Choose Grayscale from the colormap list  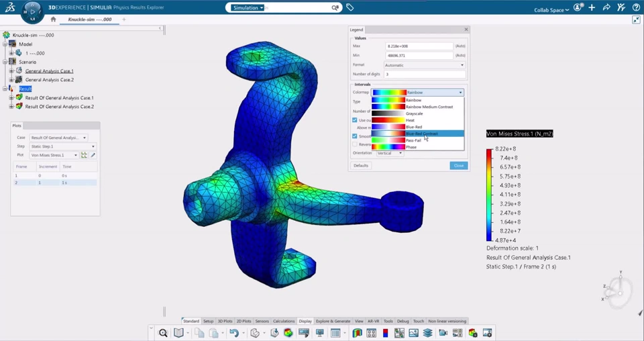(418, 113)
